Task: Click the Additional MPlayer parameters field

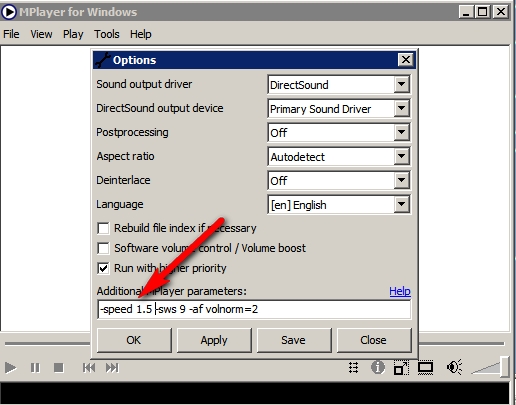Action: pos(254,309)
